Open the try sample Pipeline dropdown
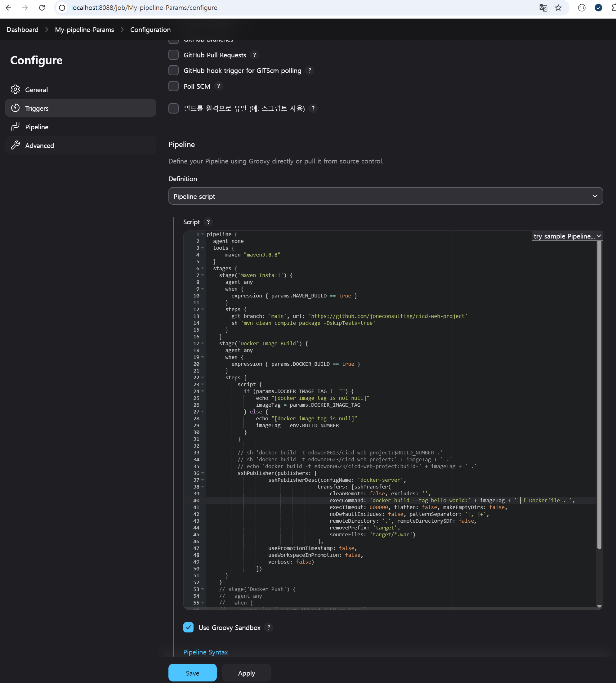Image resolution: width=616 pixels, height=683 pixels. pyautogui.click(x=567, y=236)
